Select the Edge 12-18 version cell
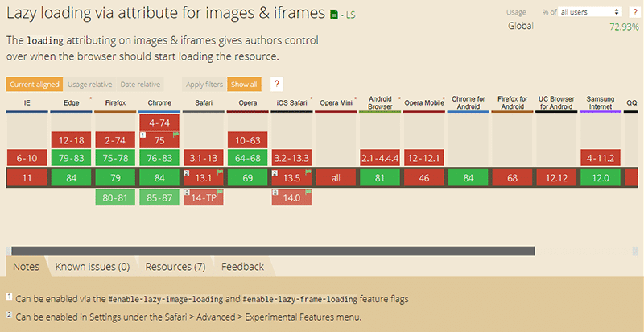This screenshot has height=332, width=644. 71,140
